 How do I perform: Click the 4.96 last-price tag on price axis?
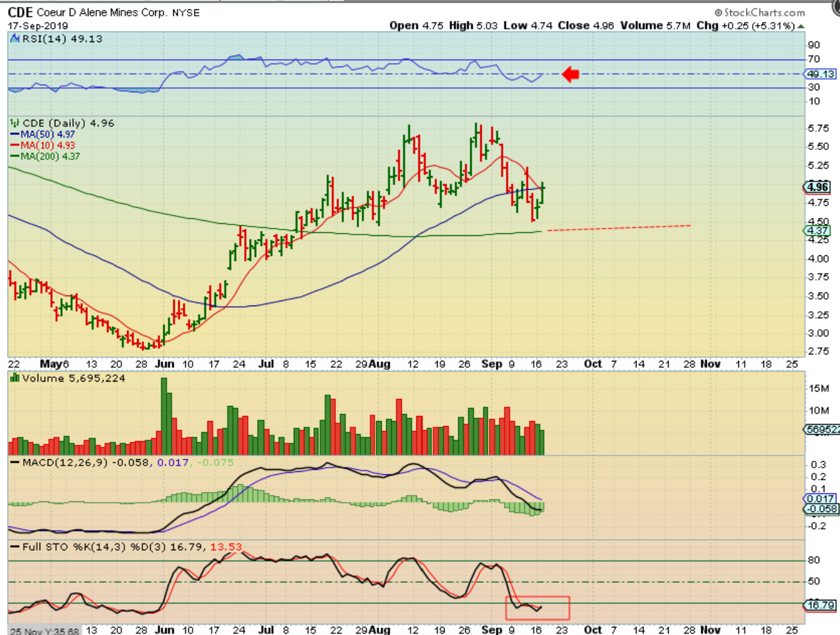tap(817, 187)
